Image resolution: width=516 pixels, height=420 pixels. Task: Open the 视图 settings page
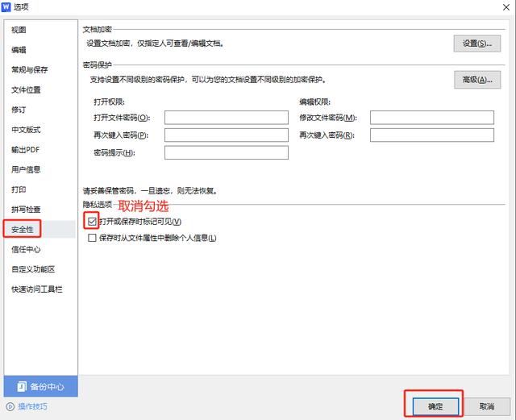pyautogui.click(x=19, y=30)
